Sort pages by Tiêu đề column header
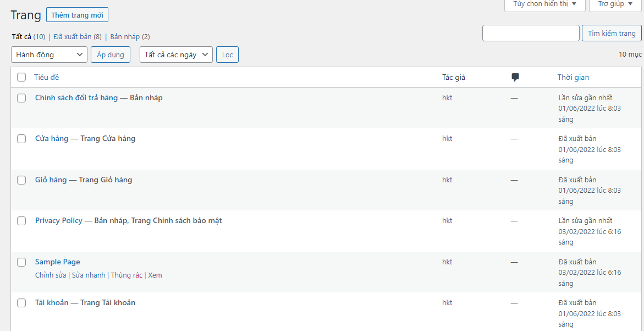This screenshot has width=644, height=331. tap(47, 78)
